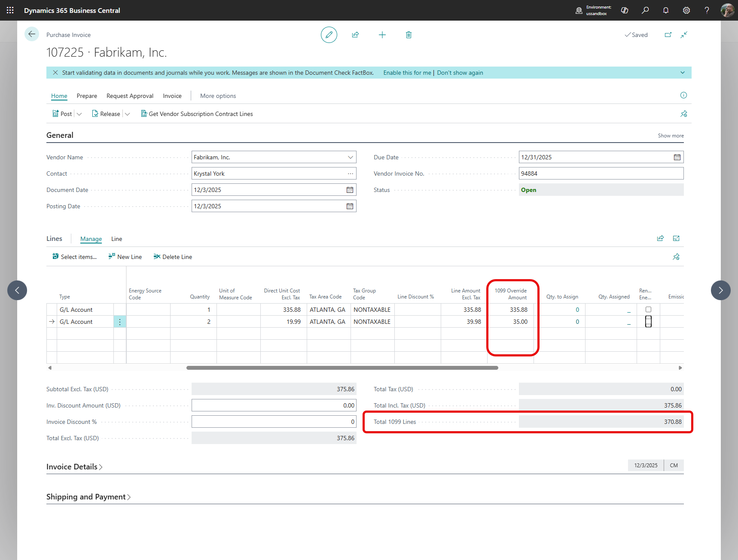The width and height of the screenshot is (738, 560).
Task: Open Copilot icon in top bar
Action: point(625,10)
